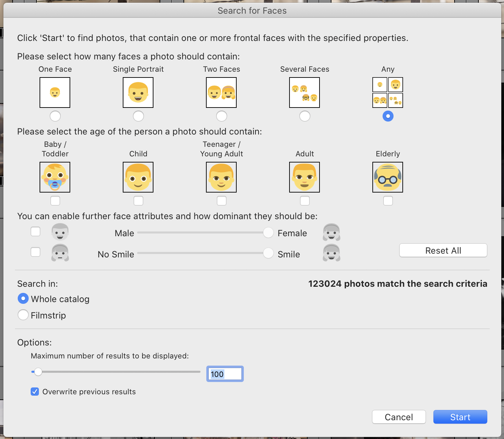Click the Single Portrait face icon
504x439 pixels.
(138, 93)
